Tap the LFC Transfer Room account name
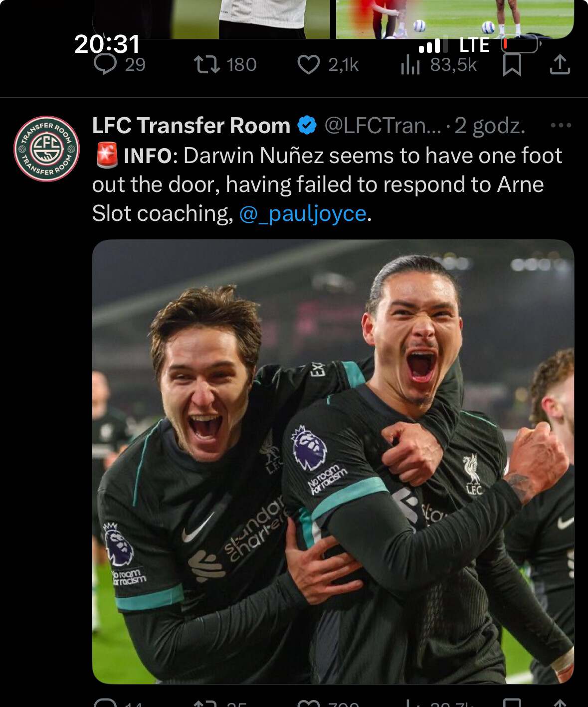The height and width of the screenshot is (707, 588). 192,126
